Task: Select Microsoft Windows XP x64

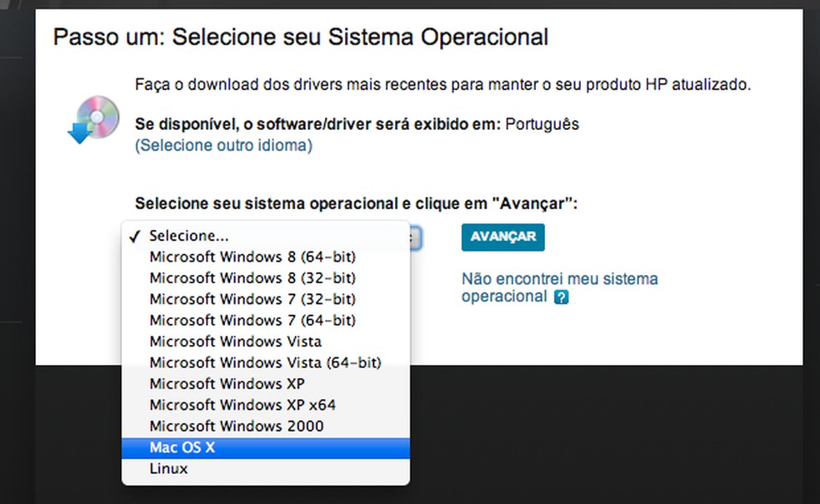Action: (x=242, y=405)
